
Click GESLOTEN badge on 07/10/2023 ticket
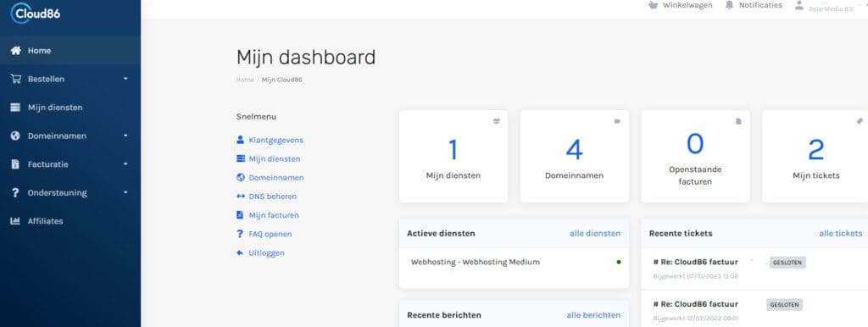click(x=787, y=263)
